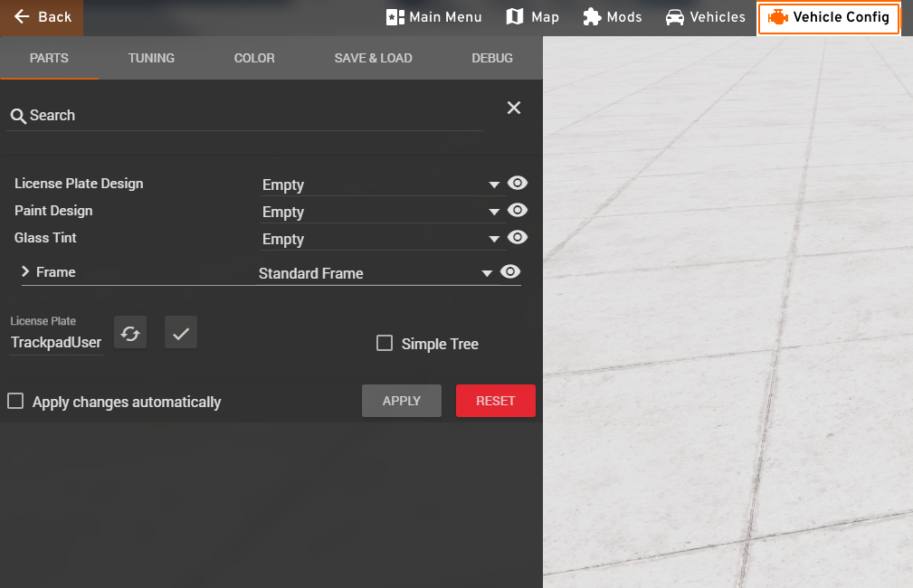Click the License Plate text field TrackpadUser
This screenshot has height=588, width=913.
click(56, 342)
